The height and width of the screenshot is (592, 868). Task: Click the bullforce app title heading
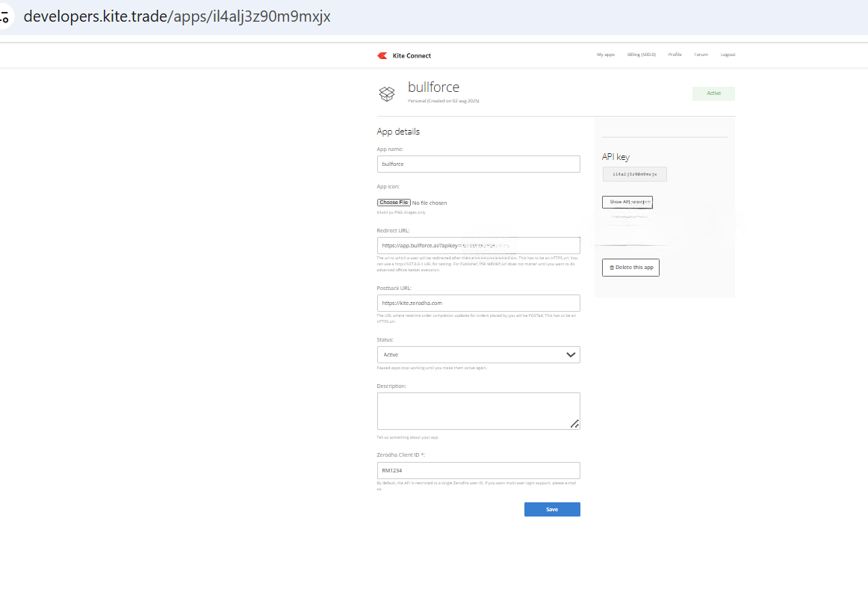tap(433, 87)
